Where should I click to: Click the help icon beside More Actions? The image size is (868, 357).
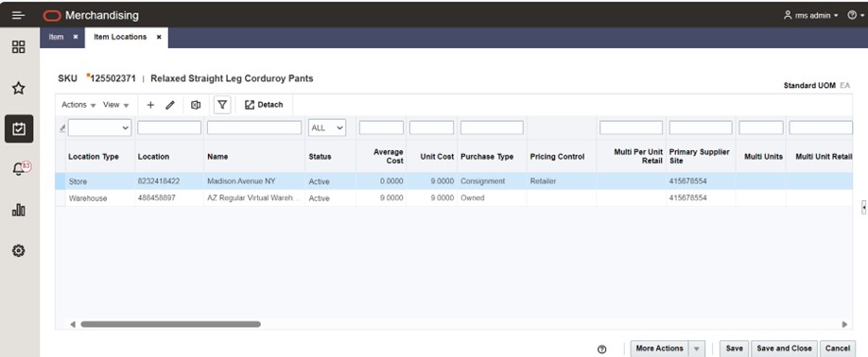[602, 348]
